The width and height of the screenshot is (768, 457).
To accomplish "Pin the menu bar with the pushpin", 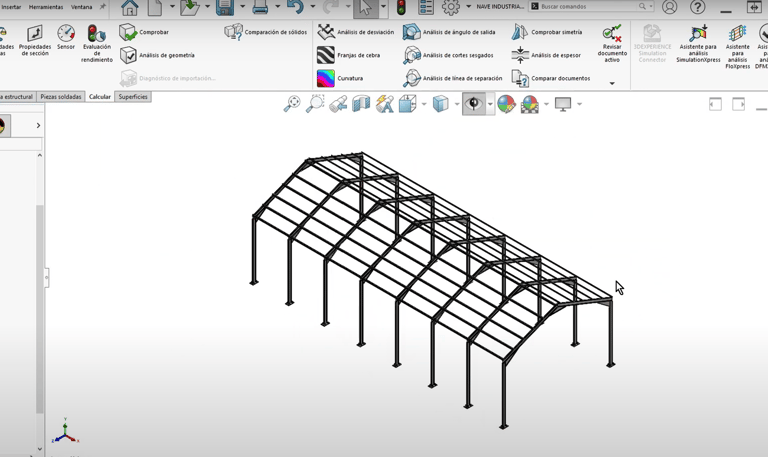I will point(103,7).
